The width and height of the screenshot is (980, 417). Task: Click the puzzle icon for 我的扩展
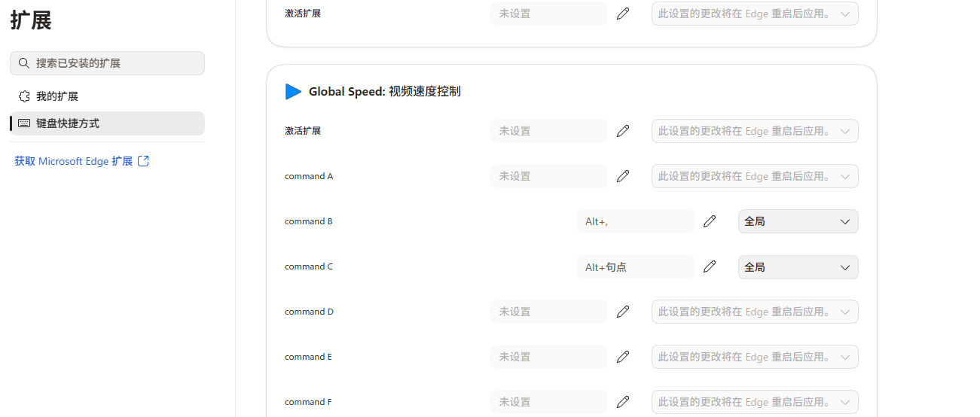24,96
